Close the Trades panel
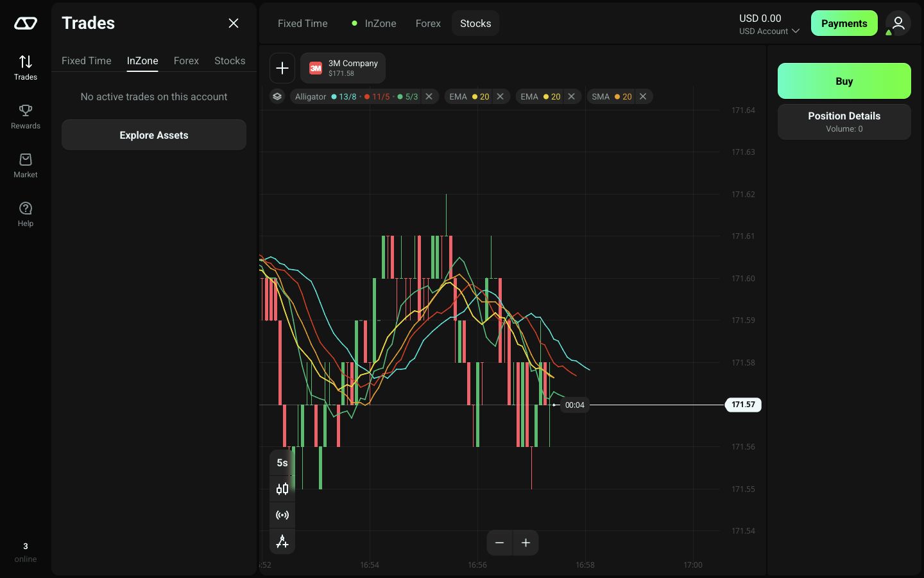 pyautogui.click(x=234, y=23)
